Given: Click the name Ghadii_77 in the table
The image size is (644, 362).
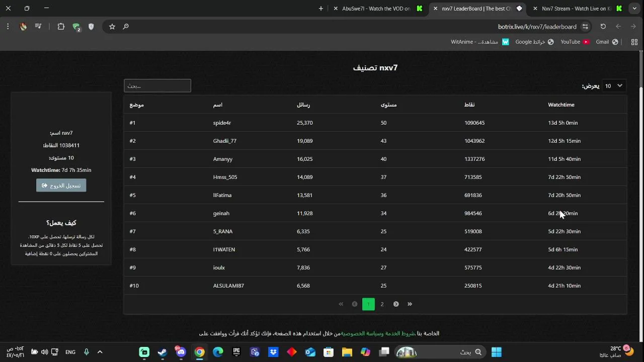Looking at the screenshot, I should click(225, 141).
